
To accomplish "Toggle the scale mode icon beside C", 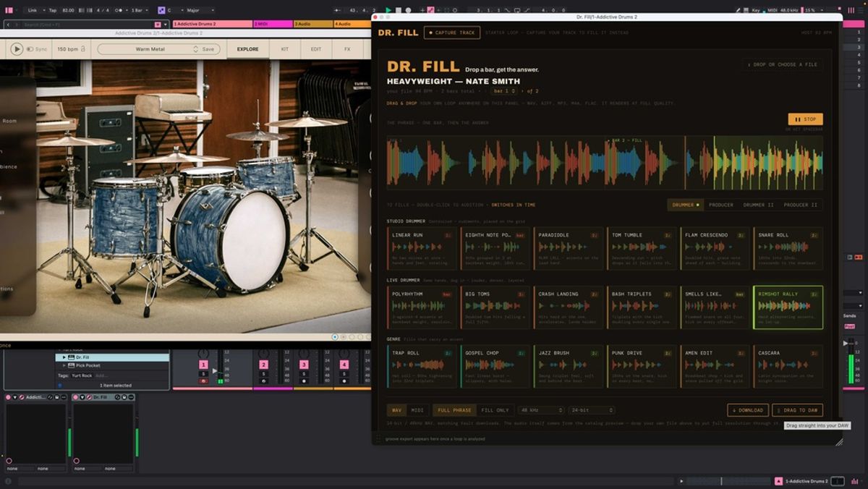I will coord(161,10).
